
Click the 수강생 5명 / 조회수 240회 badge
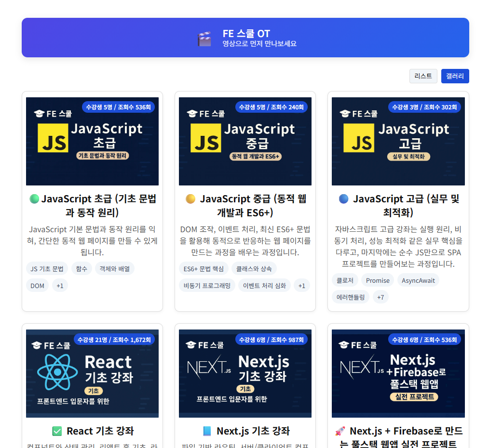tap(271, 107)
